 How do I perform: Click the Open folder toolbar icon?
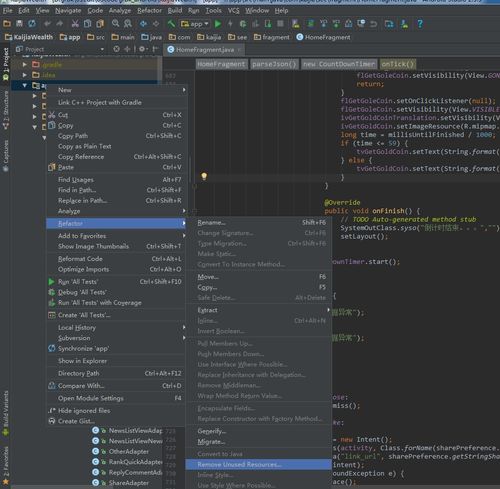coord(7,24)
